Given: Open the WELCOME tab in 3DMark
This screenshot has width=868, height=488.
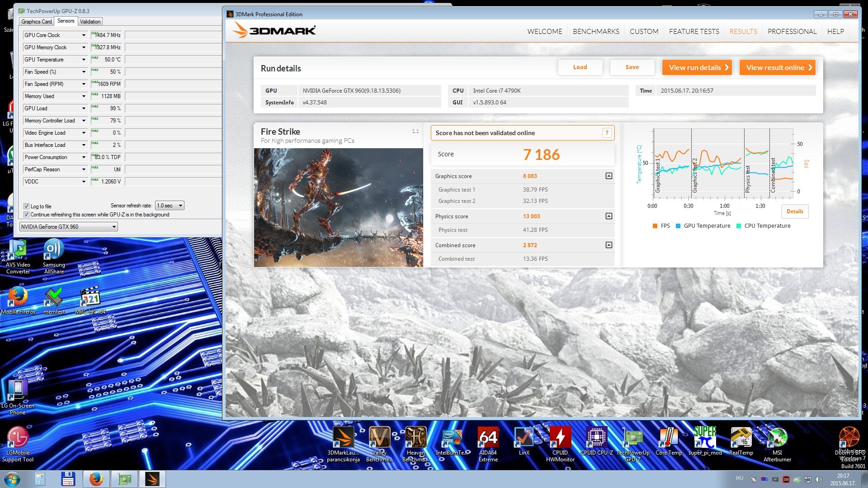Looking at the screenshot, I should click(545, 32).
